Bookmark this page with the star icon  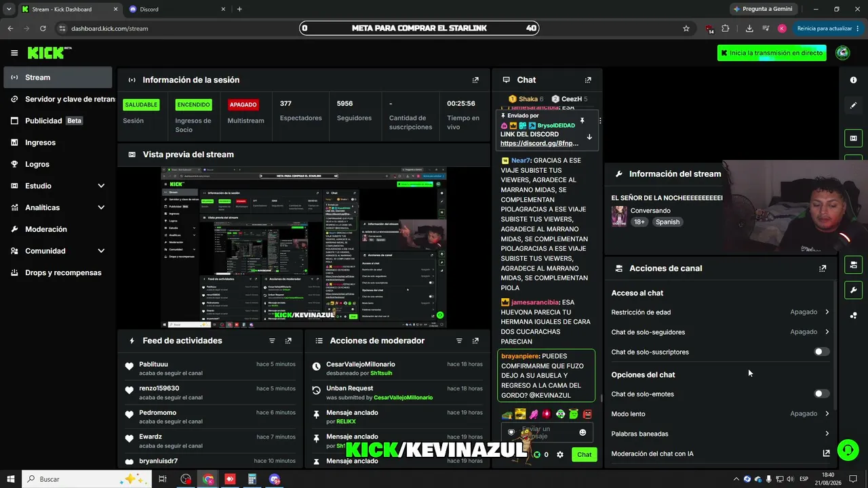[686, 28]
